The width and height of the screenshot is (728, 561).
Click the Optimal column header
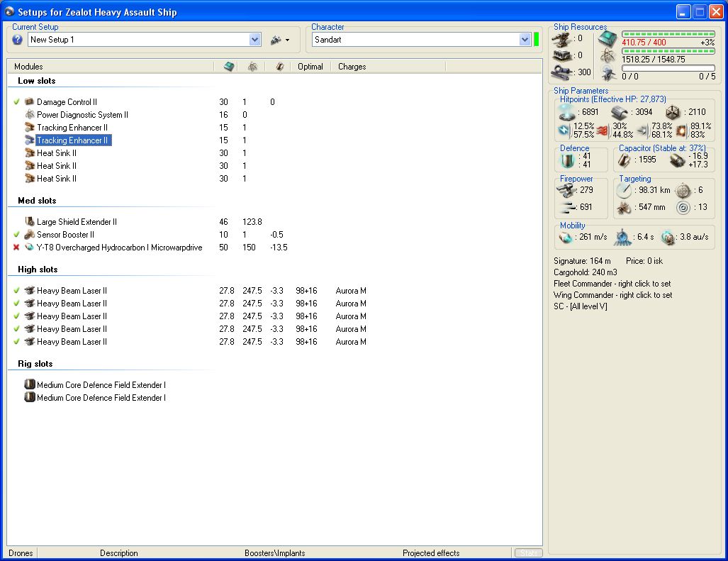coord(310,67)
